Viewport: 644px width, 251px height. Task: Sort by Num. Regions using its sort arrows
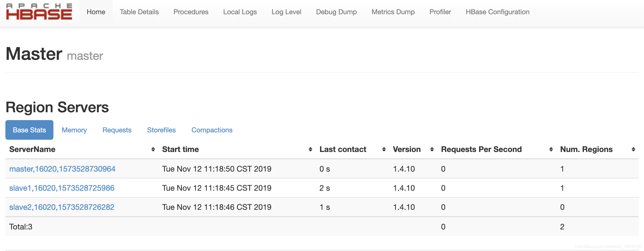coord(633,149)
